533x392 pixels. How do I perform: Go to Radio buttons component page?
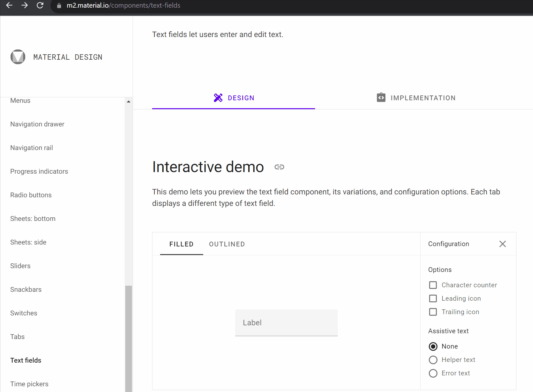31,195
